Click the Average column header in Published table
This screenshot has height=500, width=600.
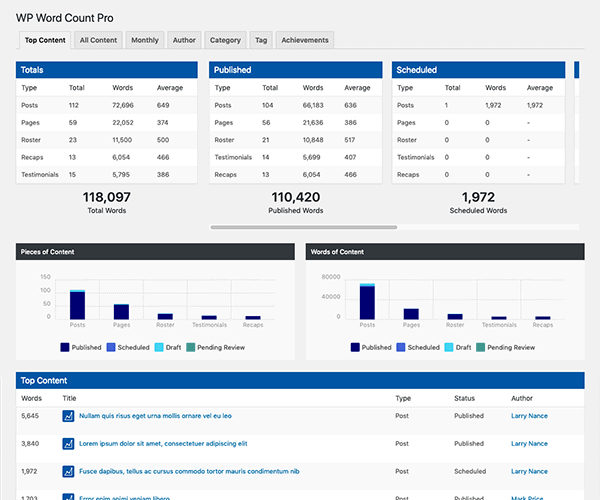(357, 88)
